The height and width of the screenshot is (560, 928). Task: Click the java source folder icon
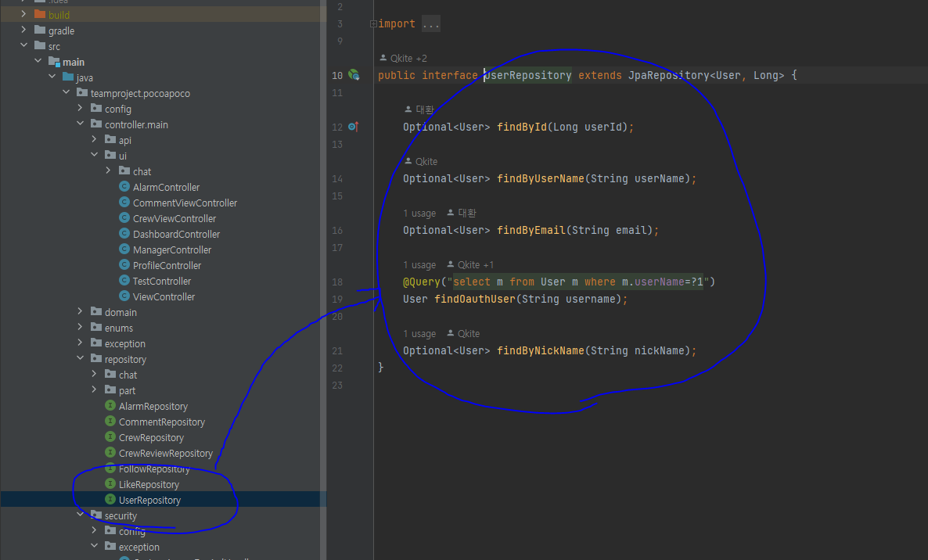tap(69, 77)
